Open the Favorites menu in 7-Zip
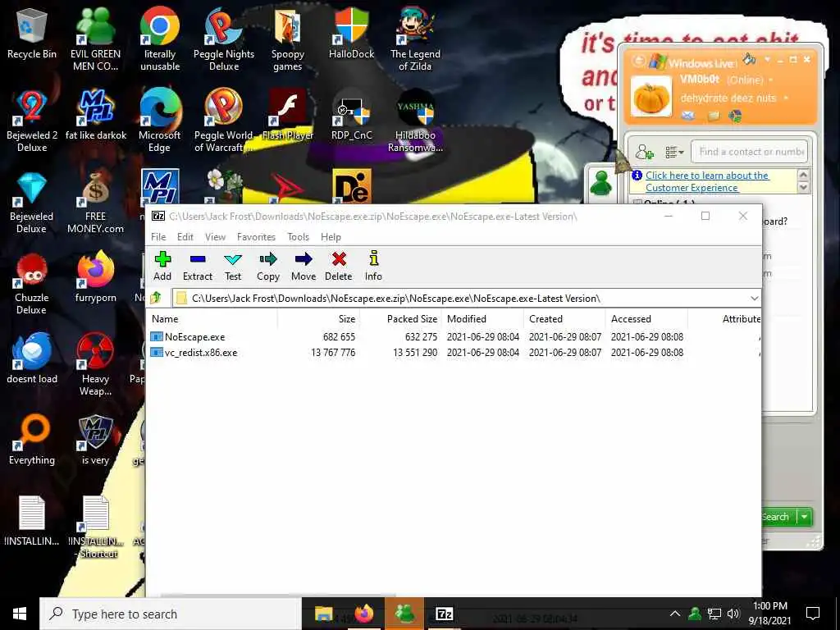The image size is (840, 630). [256, 237]
